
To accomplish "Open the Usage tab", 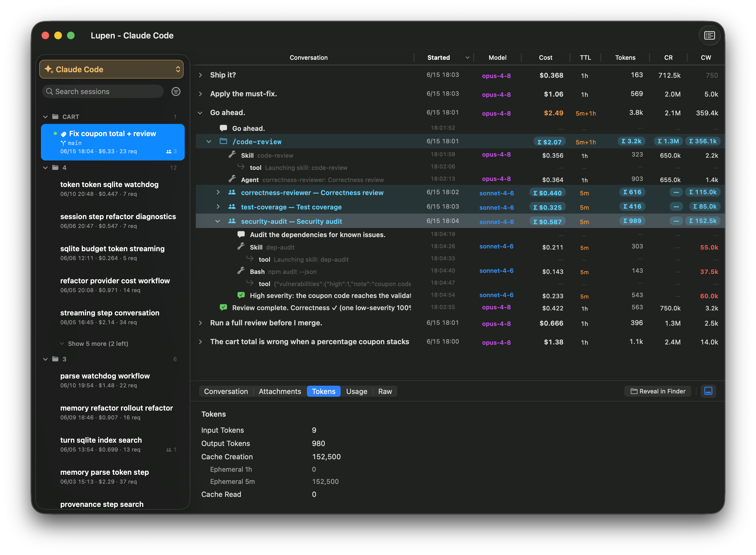I will point(356,391).
